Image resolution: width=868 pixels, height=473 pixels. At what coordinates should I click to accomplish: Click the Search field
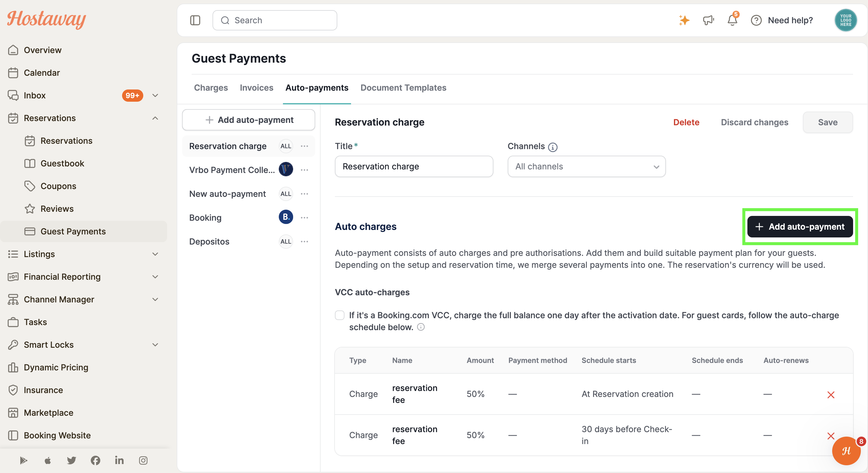pos(275,20)
